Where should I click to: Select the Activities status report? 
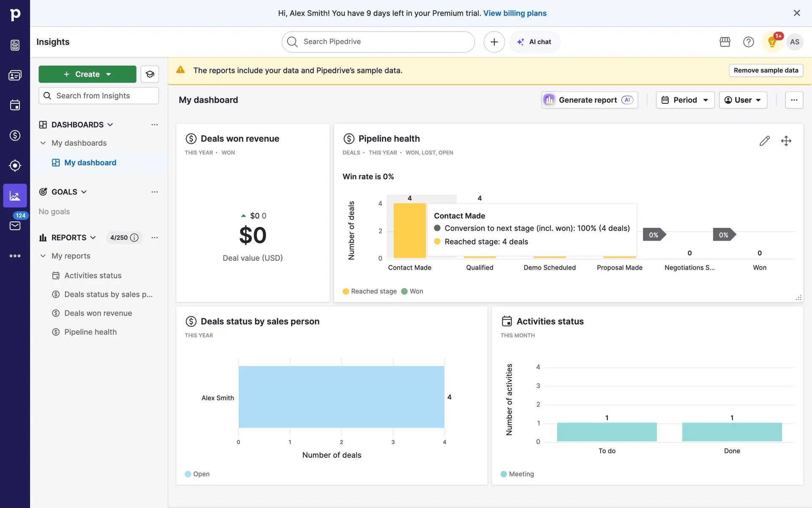[93, 276]
